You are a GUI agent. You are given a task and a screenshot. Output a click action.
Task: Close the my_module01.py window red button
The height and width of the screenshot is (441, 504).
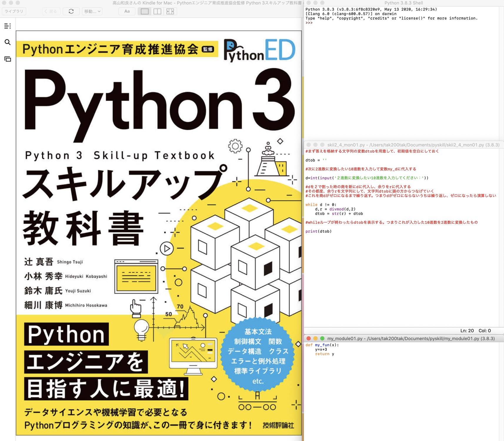click(308, 338)
